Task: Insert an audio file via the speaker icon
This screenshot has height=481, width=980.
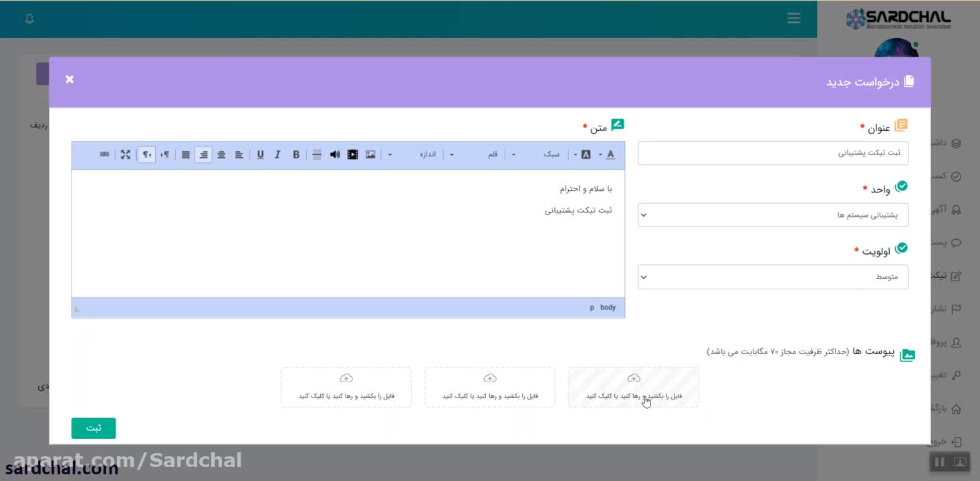Action: (335, 154)
